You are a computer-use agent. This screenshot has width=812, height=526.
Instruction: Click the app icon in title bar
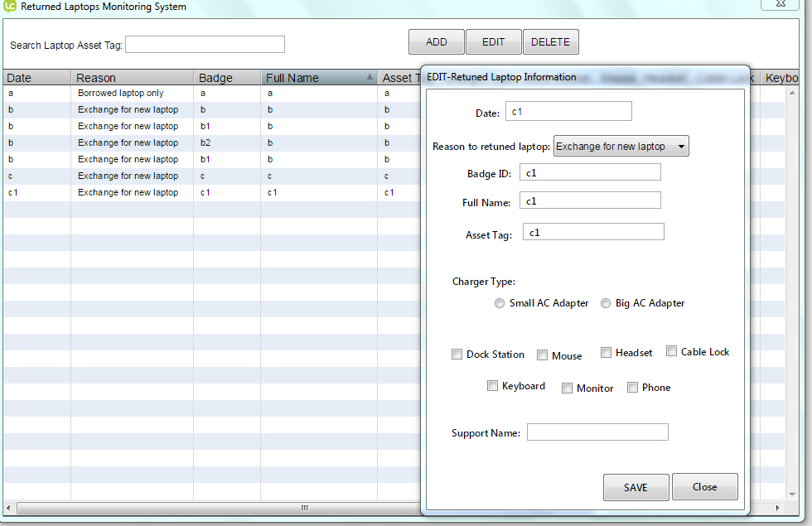click(10, 6)
